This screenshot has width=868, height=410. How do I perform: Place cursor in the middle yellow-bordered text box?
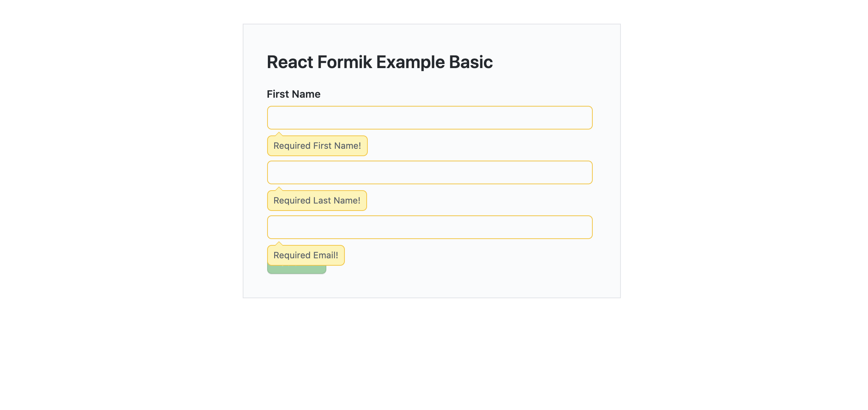click(x=430, y=172)
